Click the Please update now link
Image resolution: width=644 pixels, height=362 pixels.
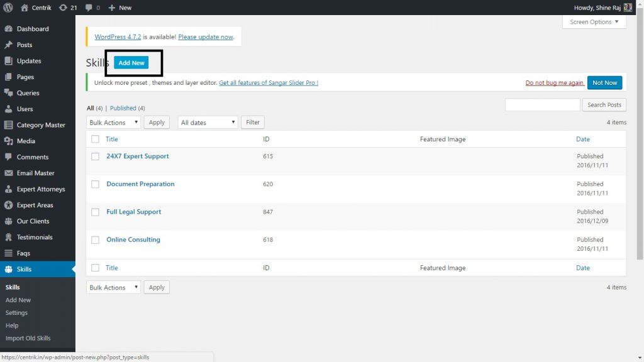click(x=206, y=37)
